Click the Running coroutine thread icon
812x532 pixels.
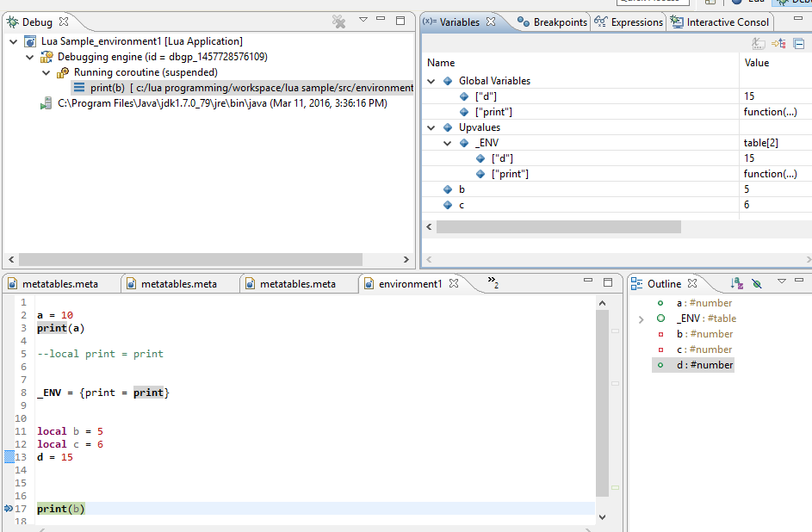coord(63,72)
